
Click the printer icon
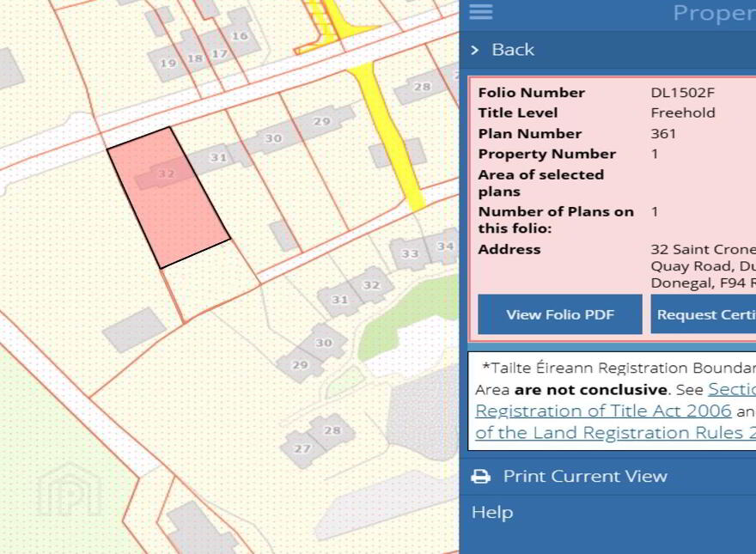[481, 477]
